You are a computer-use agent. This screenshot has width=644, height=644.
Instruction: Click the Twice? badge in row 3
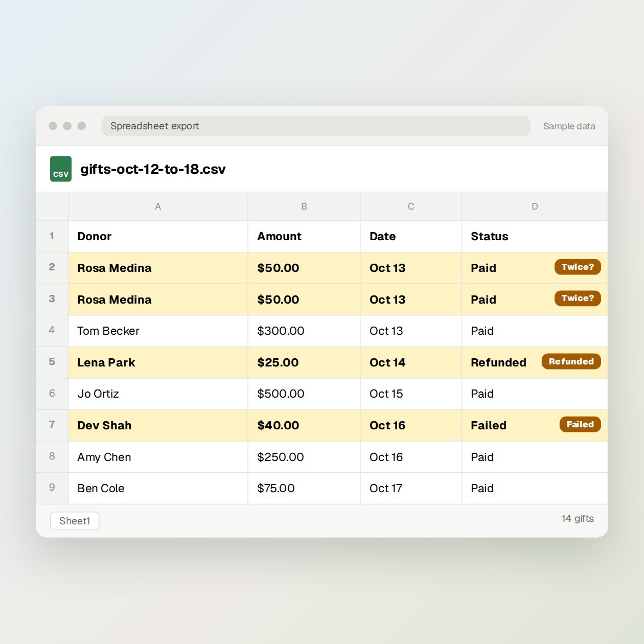[x=578, y=298]
